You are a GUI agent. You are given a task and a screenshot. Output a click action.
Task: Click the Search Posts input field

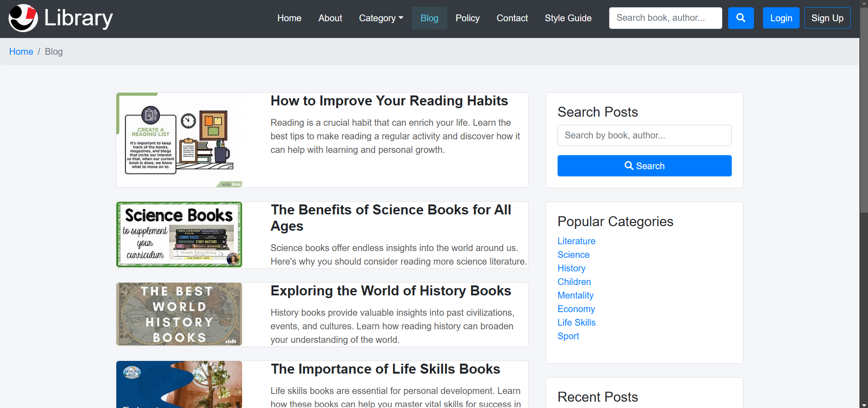click(644, 136)
